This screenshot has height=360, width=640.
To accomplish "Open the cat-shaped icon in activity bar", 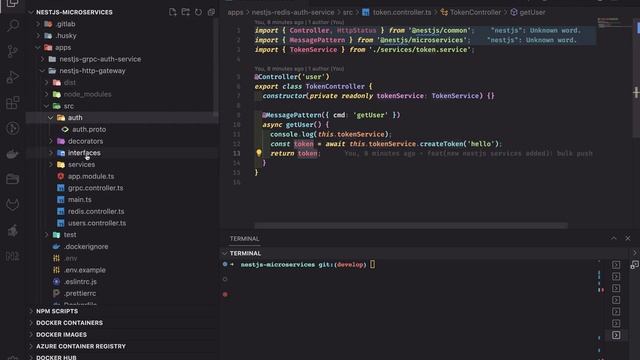I will [13, 204].
